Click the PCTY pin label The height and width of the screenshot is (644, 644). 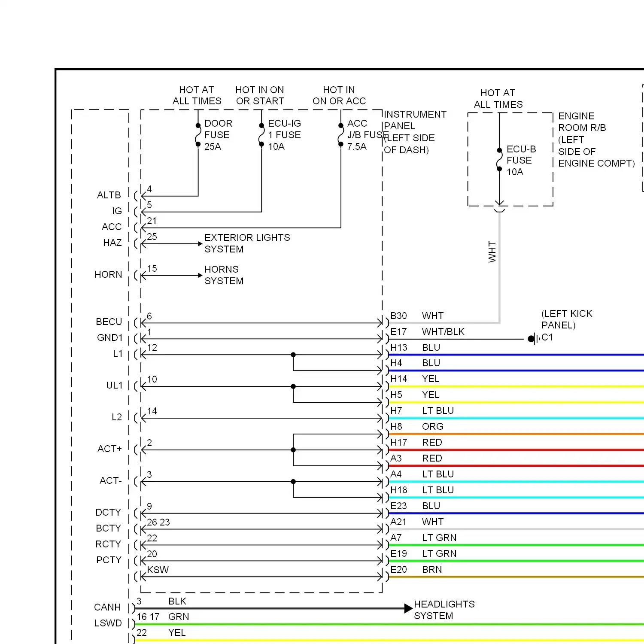(x=109, y=560)
